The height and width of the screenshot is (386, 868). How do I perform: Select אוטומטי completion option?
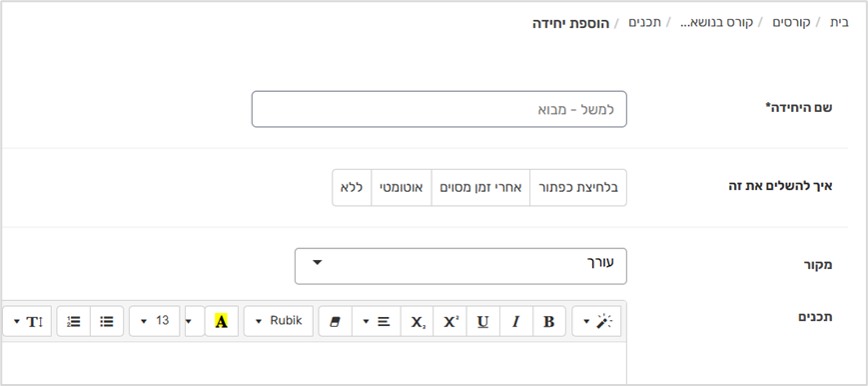[x=401, y=187]
